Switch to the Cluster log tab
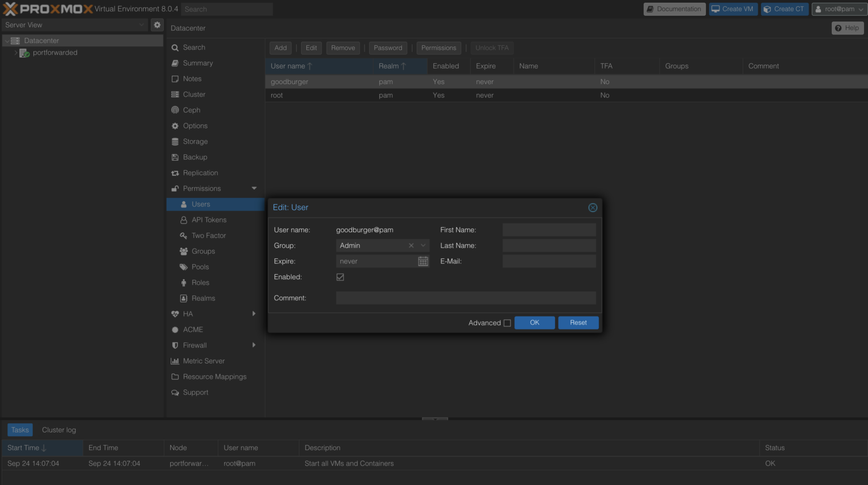Screen dimensions: 868x485 click(x=58, y=430)
